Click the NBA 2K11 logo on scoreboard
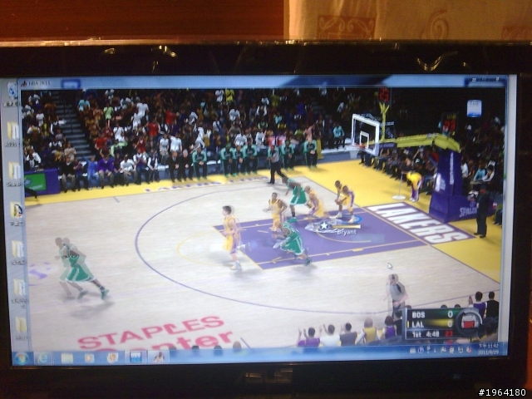532x399 pixels. (469, 322)
